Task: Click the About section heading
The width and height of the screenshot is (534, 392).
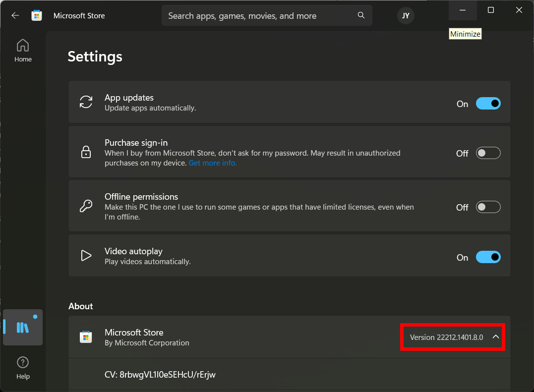Action: point(81,306)
